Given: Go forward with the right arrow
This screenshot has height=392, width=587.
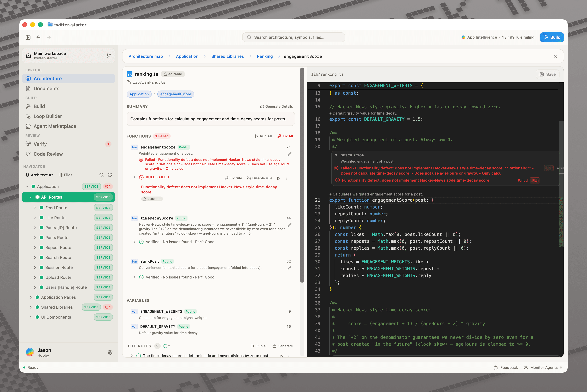Looking at the screenshot, I should coord(49,37).
